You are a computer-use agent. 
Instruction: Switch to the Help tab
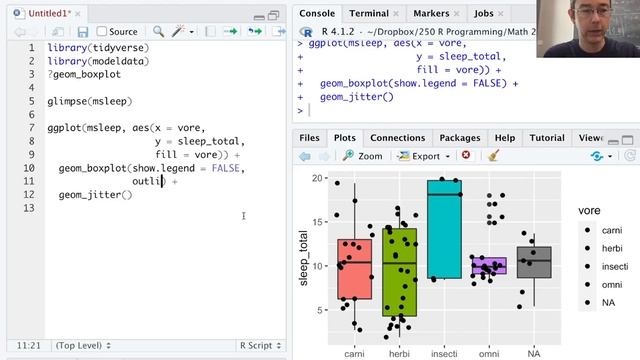(x=505, y=138)
